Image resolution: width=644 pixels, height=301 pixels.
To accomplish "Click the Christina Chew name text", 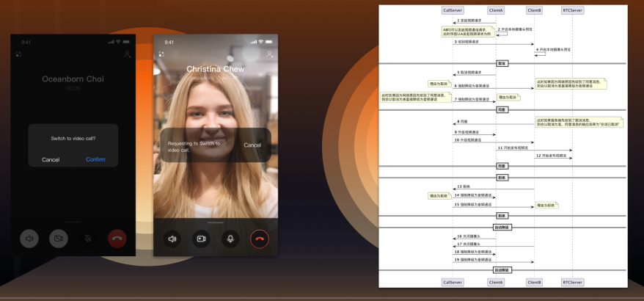I will pos(215,69).
